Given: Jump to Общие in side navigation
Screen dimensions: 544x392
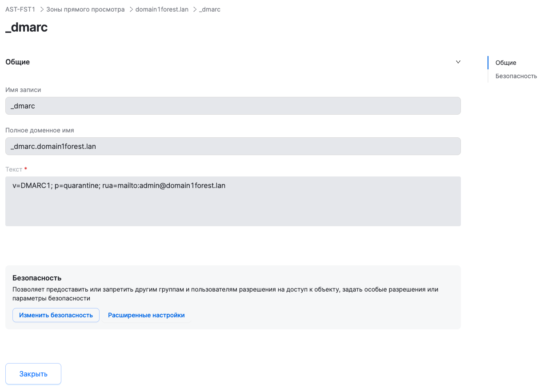Looking at the screenshot, I should [x=506, y=63].
